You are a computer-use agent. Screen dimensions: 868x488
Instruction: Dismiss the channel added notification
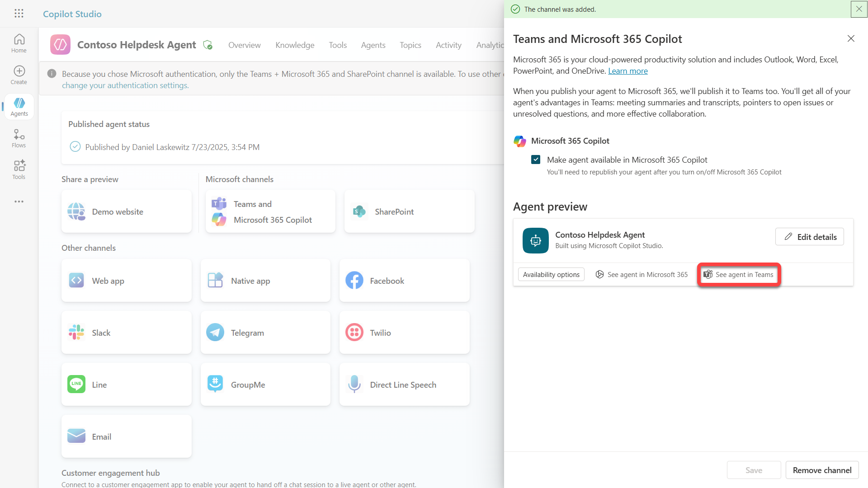859,9
